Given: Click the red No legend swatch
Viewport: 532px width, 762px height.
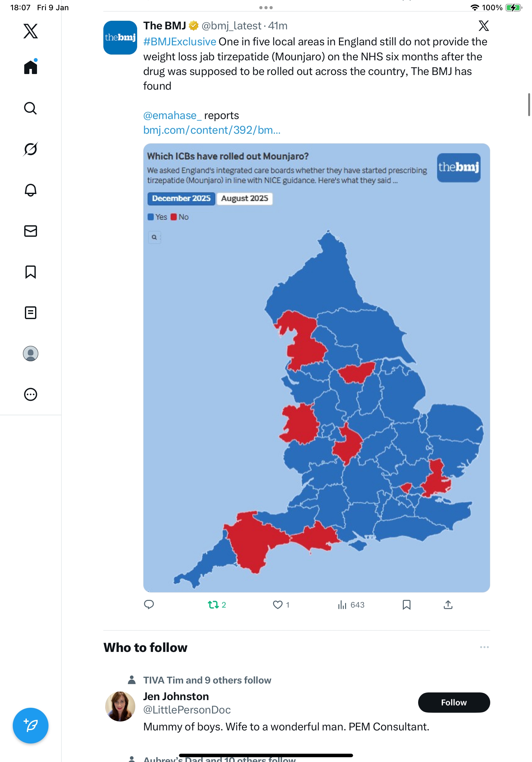Looking at the screenshot, I should [174, 217].
